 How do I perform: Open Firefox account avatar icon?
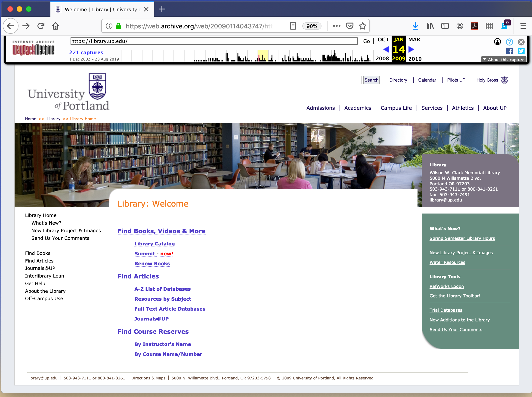(460, 26)
